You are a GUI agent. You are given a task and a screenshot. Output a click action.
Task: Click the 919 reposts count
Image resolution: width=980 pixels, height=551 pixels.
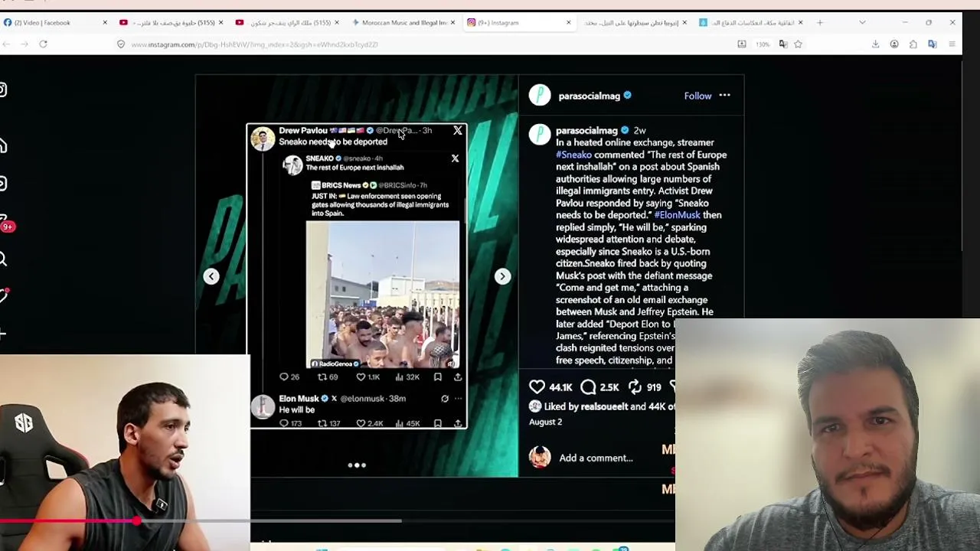click(654, 387)
